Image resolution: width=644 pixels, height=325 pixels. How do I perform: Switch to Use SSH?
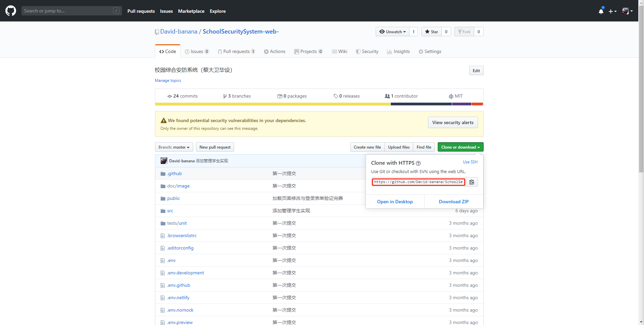tap(470, 162)
